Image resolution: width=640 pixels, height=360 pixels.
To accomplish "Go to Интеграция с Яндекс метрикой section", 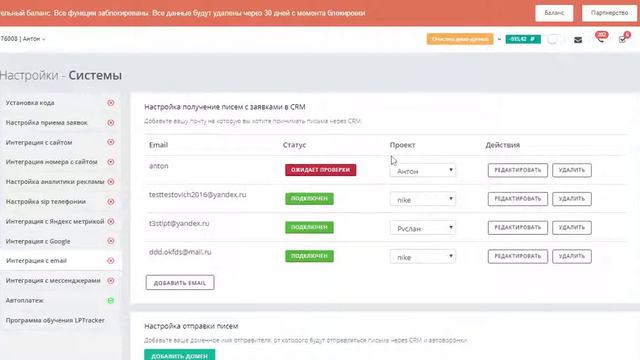I will point(55,221).
